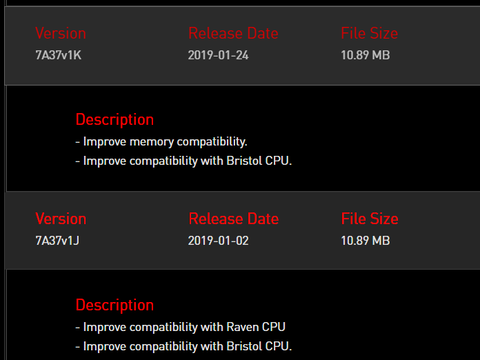The image size is (480, 360).
Task: Click the 'Improve memory compatibility' line
Action: point(161,142)
